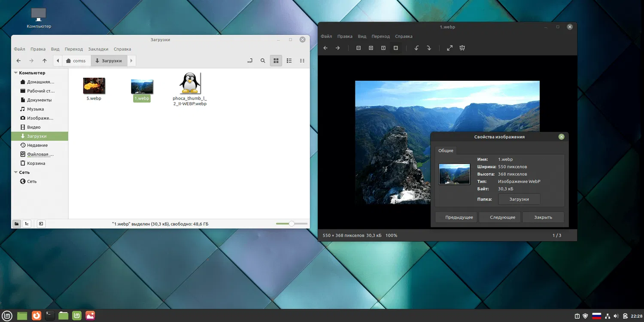The width and height of the screenshot is (644, 322).
Task: Rotate the image clockwise
Action: [x=429, y=48]
